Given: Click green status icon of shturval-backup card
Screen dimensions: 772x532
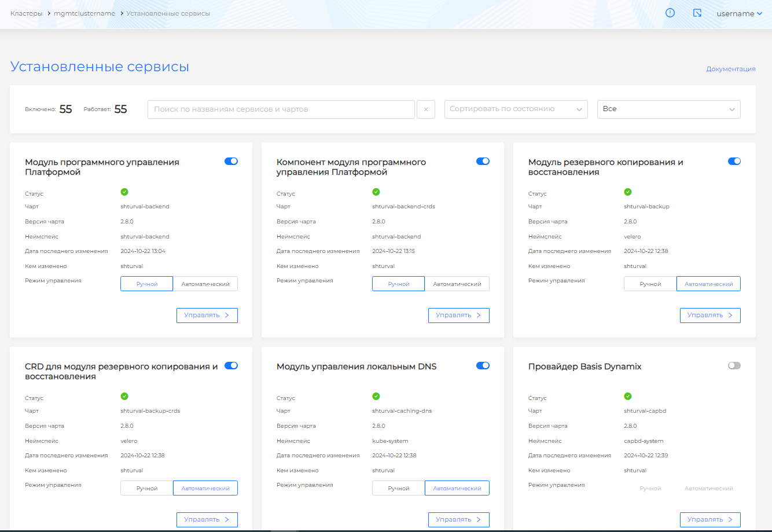Looking at the screenshot, I should click(628, 192).
